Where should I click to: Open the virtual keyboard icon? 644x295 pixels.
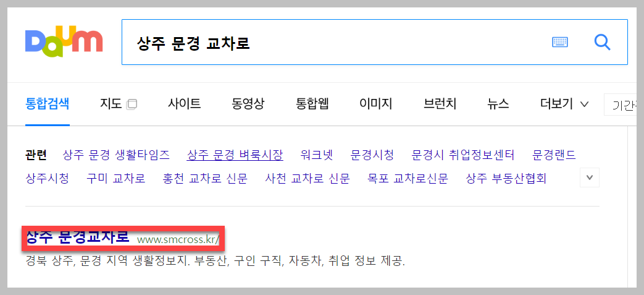click(560, 42)
